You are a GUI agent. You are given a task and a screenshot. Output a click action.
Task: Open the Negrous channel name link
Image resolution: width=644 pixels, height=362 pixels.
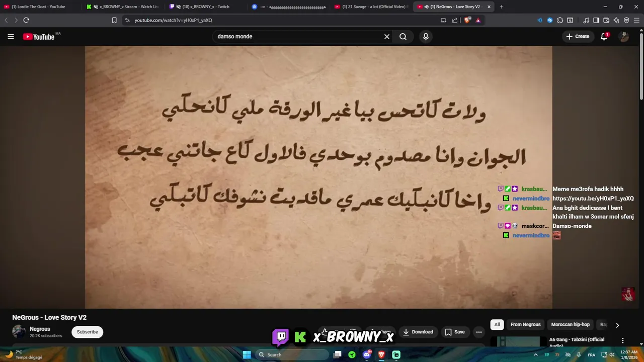tap(40, 329)
